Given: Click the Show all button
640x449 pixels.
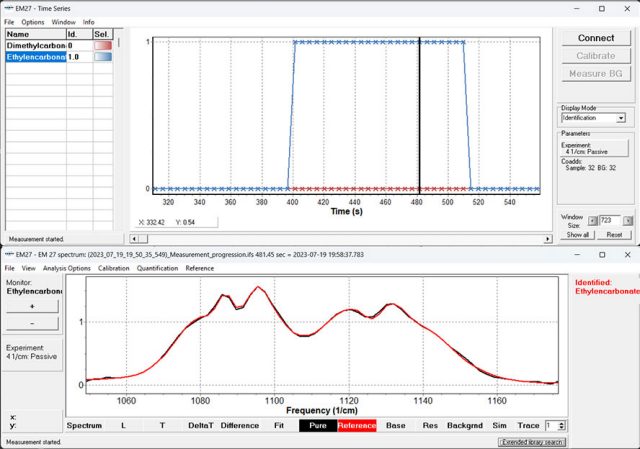Looking at the screenshot, I should tap(578, 235).
